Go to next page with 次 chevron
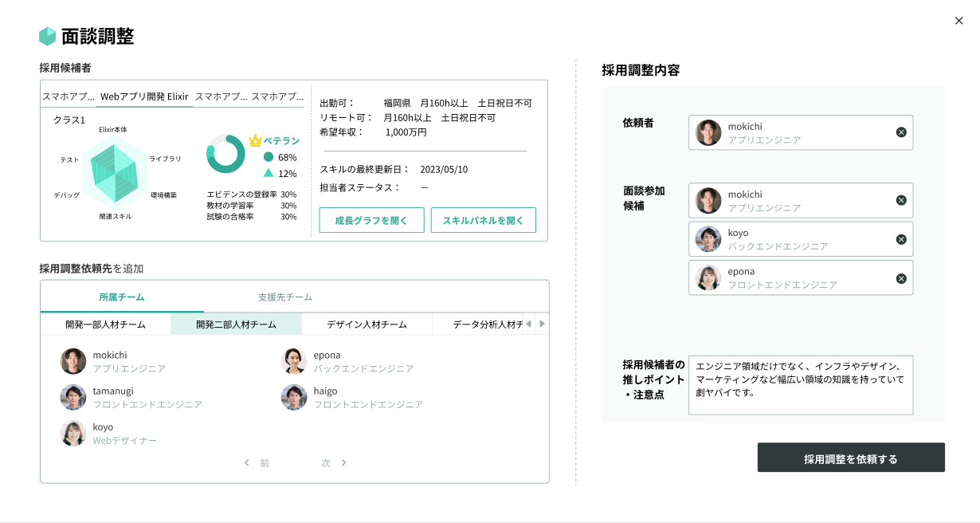The height and width of the screenshot is (523, 980). pos(343,462)
